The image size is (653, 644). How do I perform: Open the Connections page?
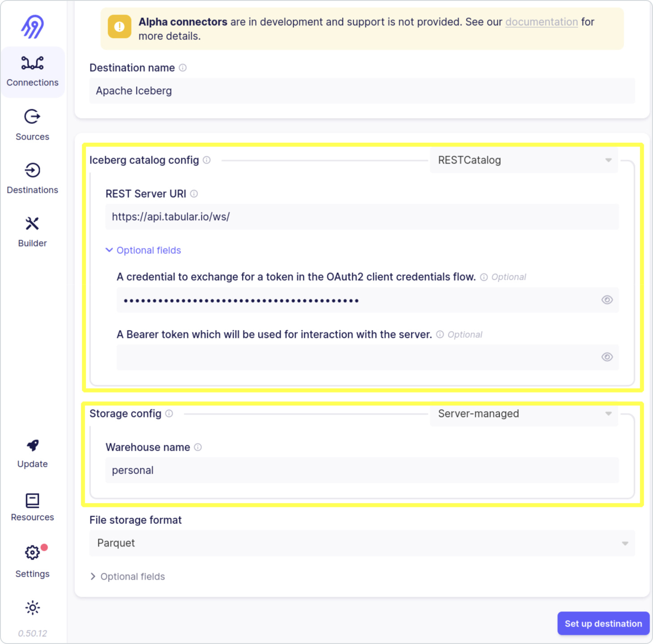click(x=33, y=72)
